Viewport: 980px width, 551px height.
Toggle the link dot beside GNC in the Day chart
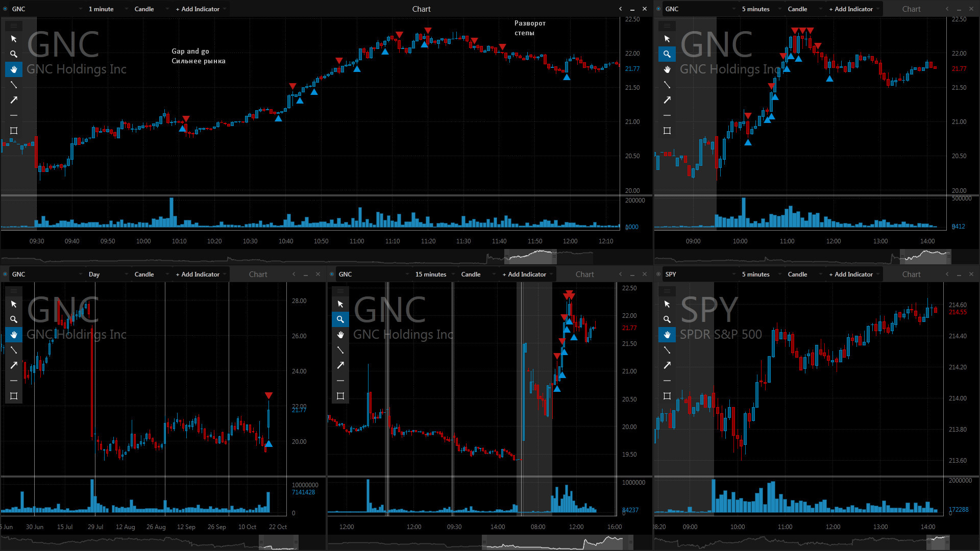click(x=5, y=274)
